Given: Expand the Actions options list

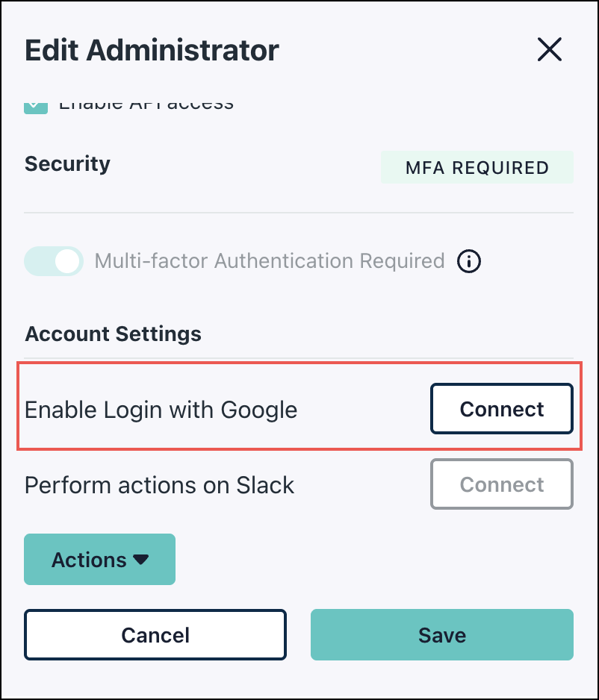Looking at the screenshot, I should coord(99,559).
